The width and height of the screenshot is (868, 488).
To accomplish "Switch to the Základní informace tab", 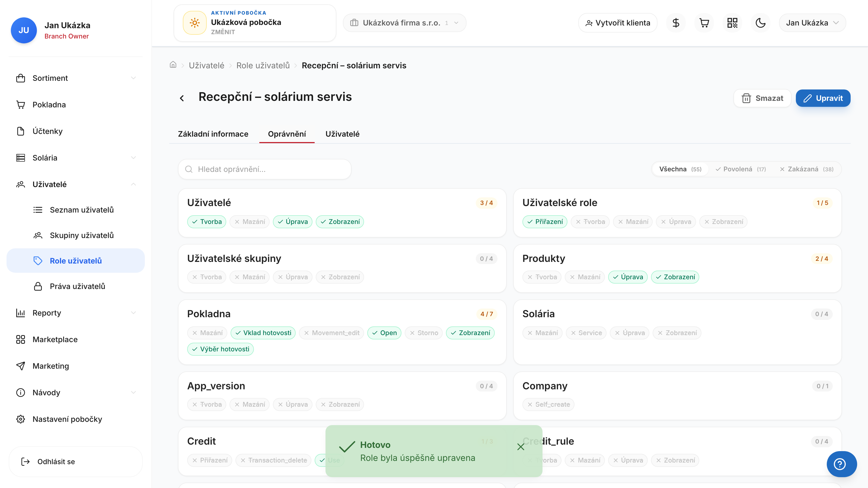I will [213, 134].
